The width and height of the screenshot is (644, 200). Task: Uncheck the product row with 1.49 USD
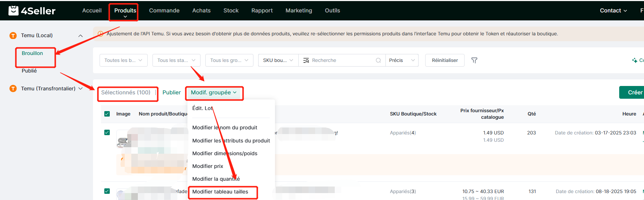(x=107, y=133)
